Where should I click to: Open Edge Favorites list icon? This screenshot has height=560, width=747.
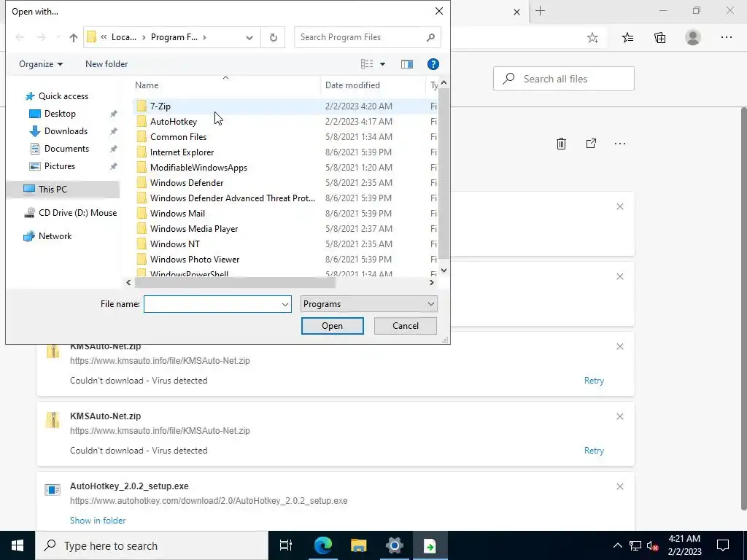click(627, 38)
